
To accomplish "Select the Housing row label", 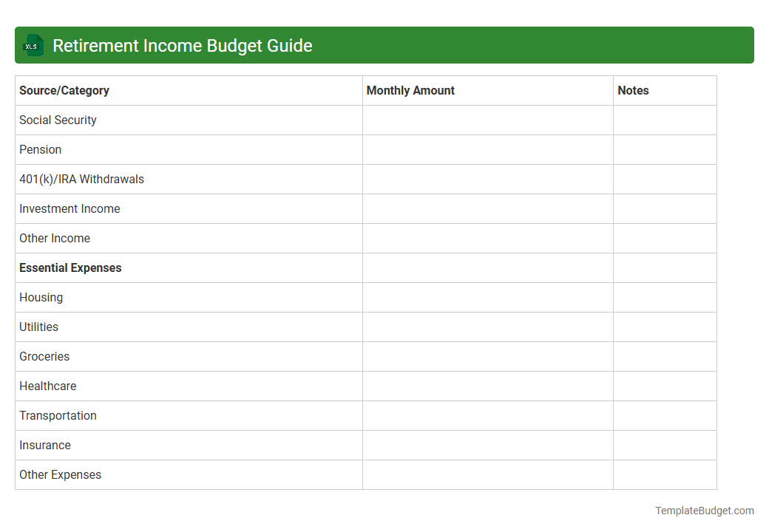I will pyautogui.click(x=41, y=297).
